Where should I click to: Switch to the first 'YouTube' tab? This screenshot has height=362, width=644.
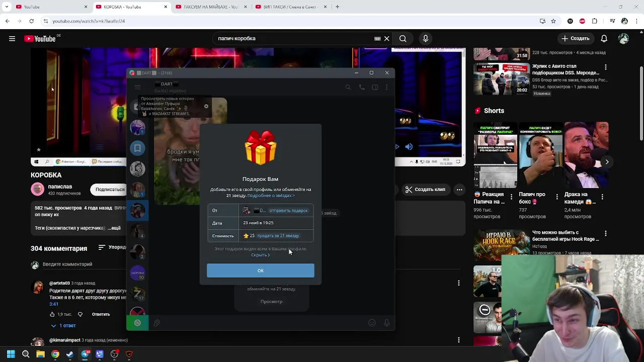[x=50, y=7]
